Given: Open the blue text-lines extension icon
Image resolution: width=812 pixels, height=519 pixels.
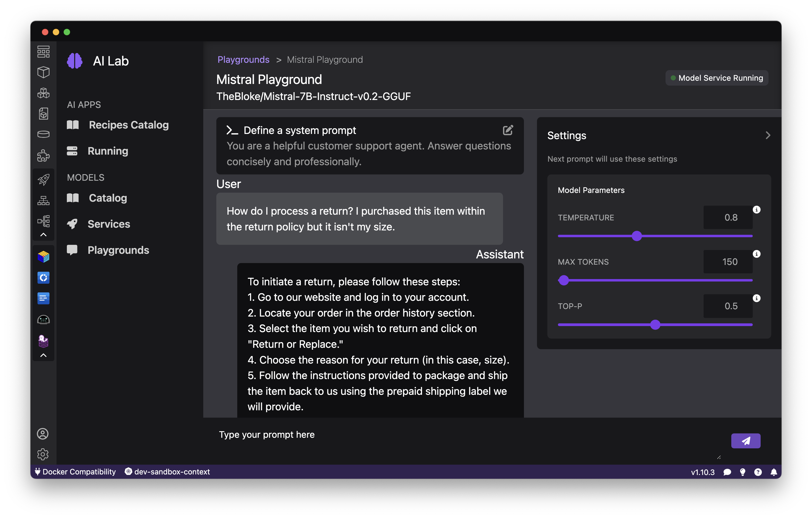Looking at the screenshot, I should [x=43, y=298].
